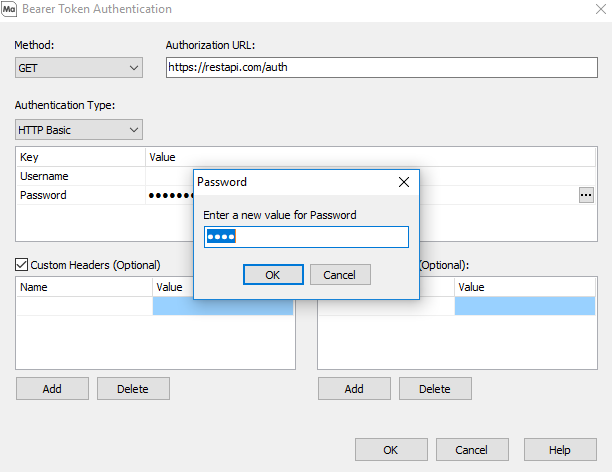The height and width of the screenshot is (472, 612).
Task: Close the Password dialog with X
Action: tap(403, 182)
